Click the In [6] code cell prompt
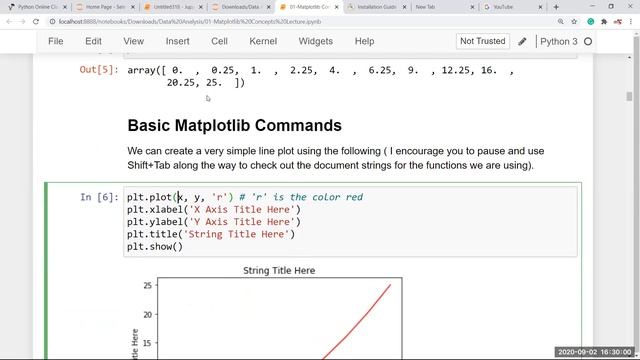Screen dimensions: 640x360 [x=99, y=197]
